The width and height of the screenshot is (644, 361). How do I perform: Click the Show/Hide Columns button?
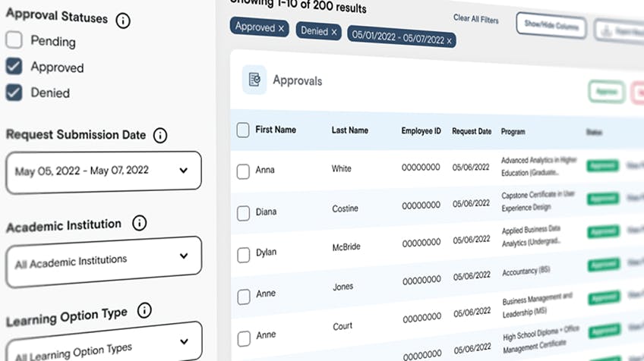pos(551,27)
